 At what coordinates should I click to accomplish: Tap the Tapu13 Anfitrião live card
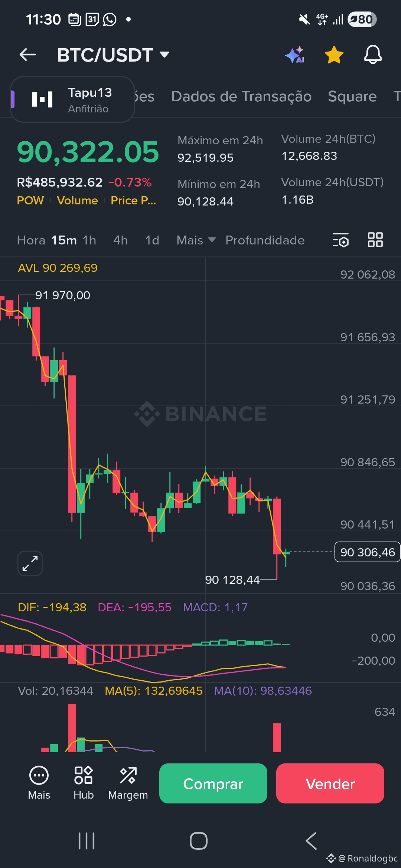coord(72,99)
